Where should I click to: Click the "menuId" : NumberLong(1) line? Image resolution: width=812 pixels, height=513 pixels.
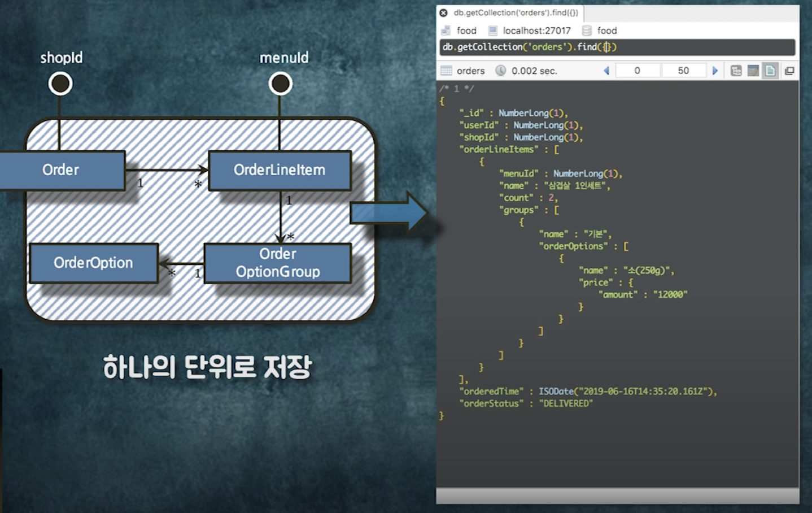(560, 173)
